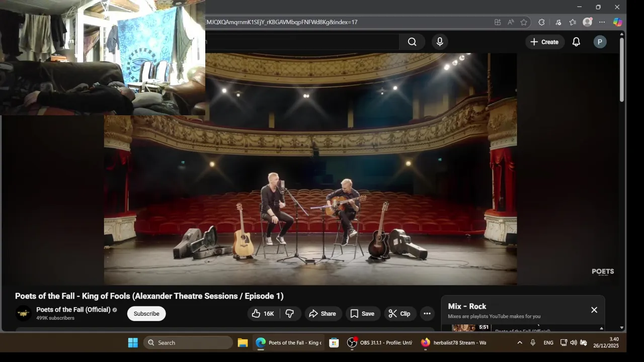The height and width of the screenshot is (362, 644).
Task: Close the Mix - Rock playlist panel
Action: [594, 310]
